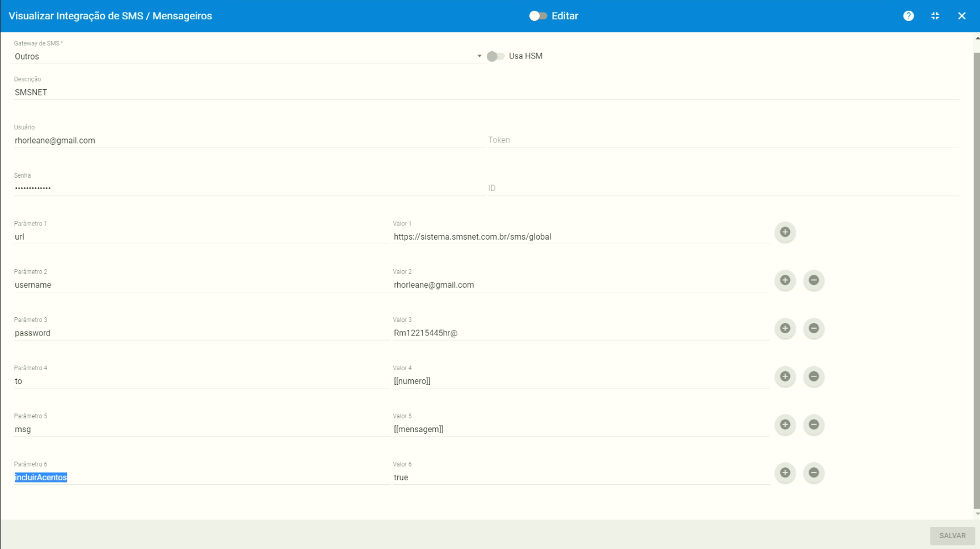Click the plus icon on Parâmetro 2 row
Image resolution: width=980 pixels, height=549 pixels.
[x=785, y=280]
